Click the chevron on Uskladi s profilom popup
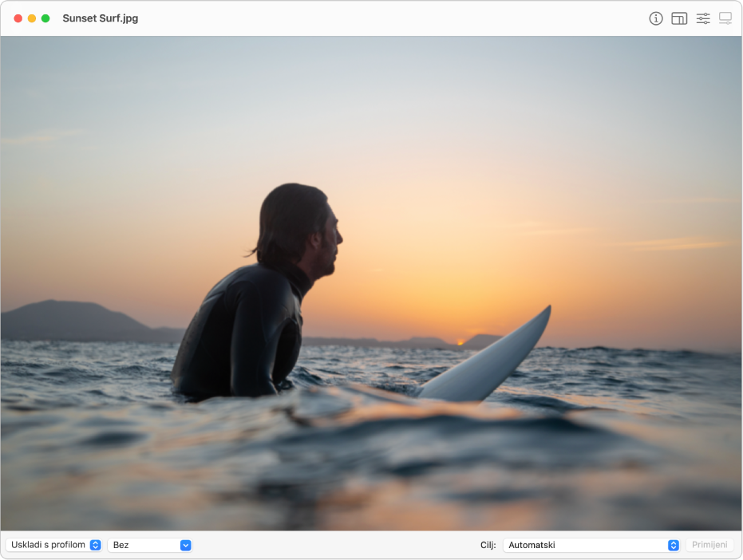The height and width of the screenshot is (560, 743). point(96,545)
